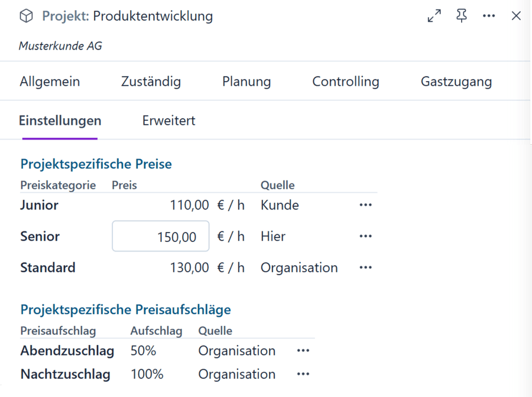Image resolution: width=532 pixels, height=397 pixels.
Task: Click the Preisaufschlag column header
Action: click(x=58, y=331)
